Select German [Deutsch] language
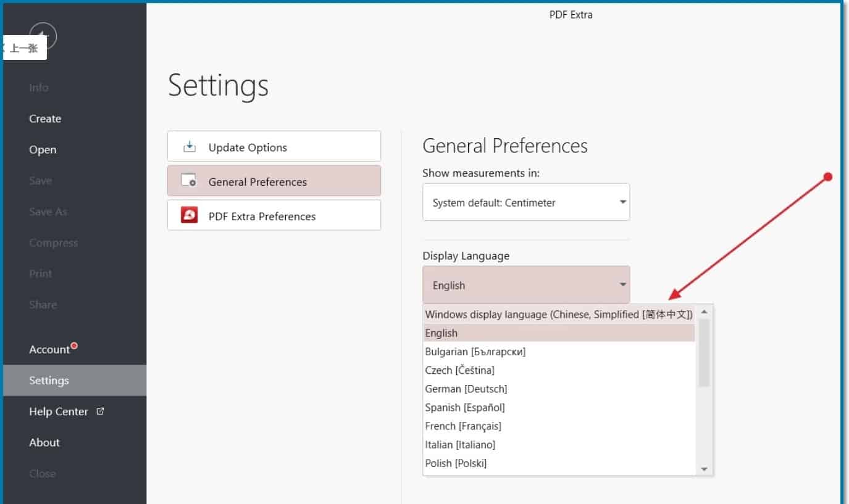The width and height of the screenshot is (849, 504). point(559,389)
